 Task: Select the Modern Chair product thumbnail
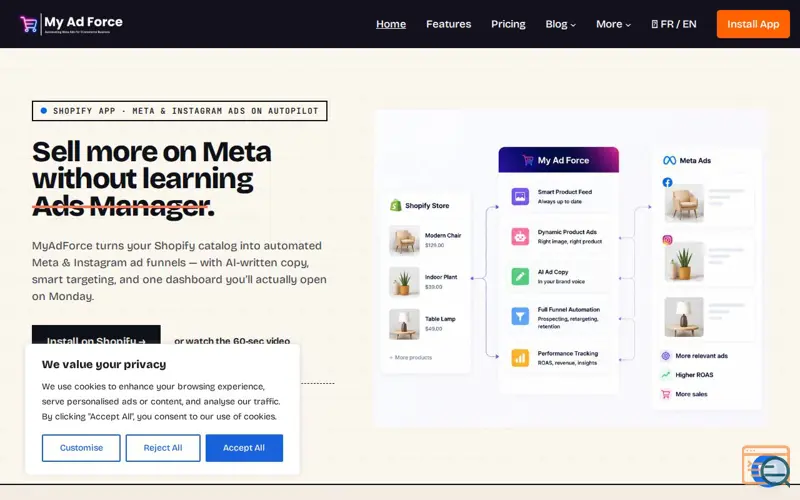[404, 240]
